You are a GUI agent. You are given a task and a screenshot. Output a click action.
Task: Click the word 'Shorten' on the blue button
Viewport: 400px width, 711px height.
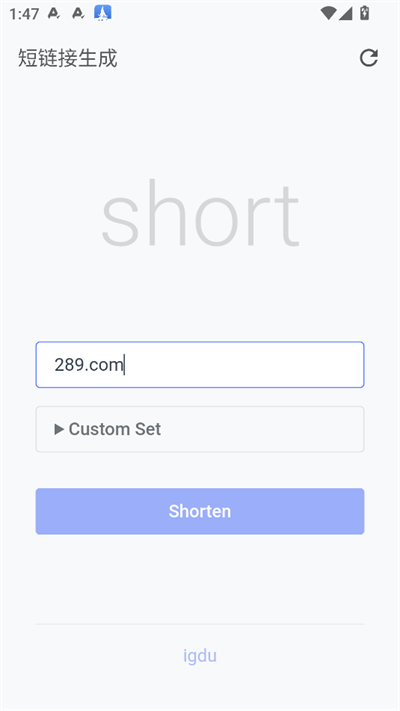tap(200, 511)
